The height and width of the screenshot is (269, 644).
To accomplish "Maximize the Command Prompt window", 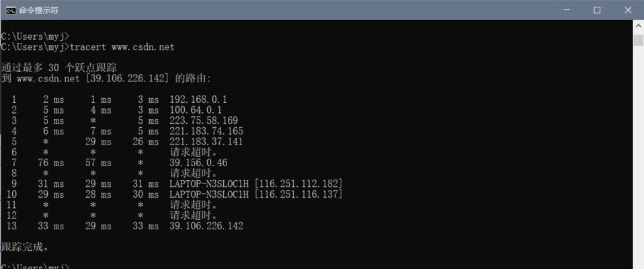I will [597, 10].
